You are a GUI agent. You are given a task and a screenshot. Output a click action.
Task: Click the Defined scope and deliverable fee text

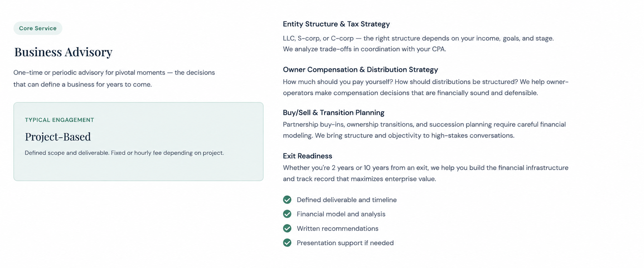point(124,153)
